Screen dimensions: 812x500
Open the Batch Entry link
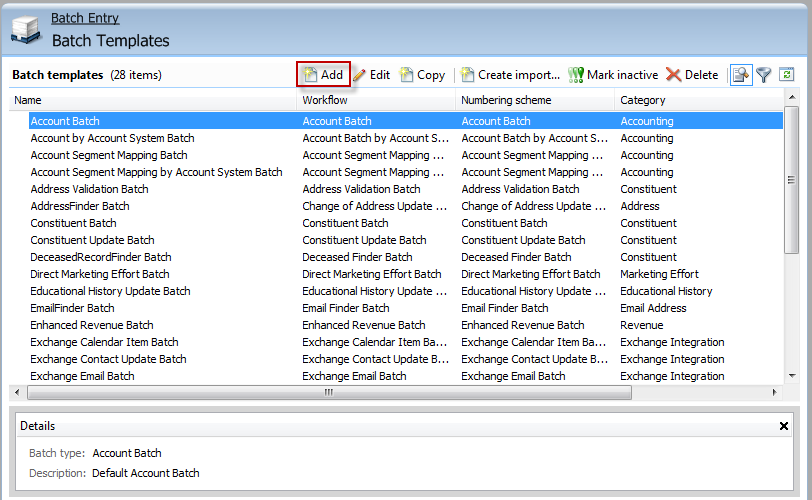[x=85, y=18]
